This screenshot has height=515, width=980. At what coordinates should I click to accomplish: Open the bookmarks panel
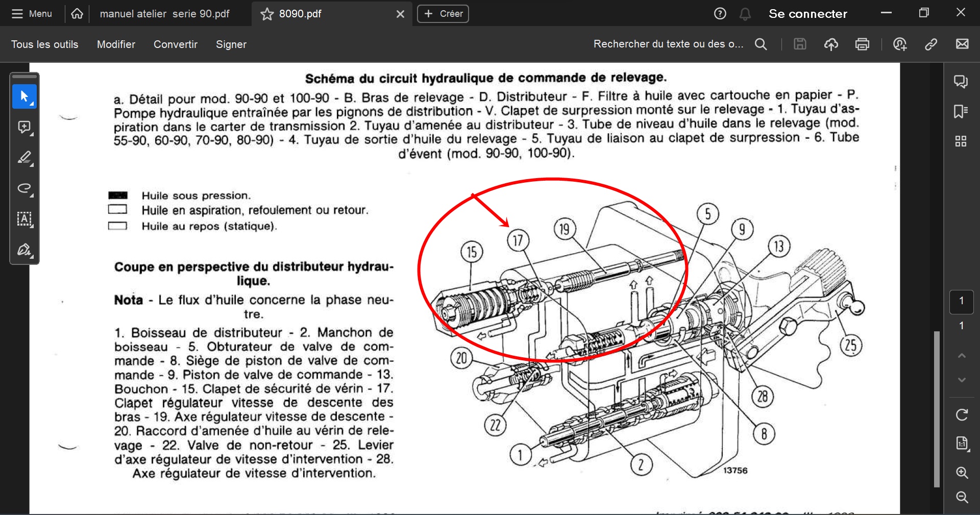pyautogui.click(x=961, y=111)
